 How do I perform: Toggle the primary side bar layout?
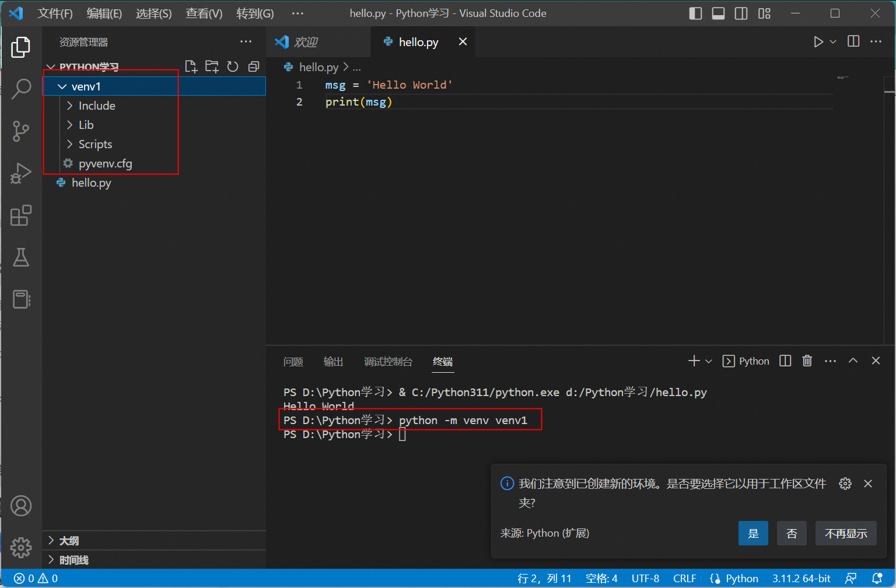695,13
